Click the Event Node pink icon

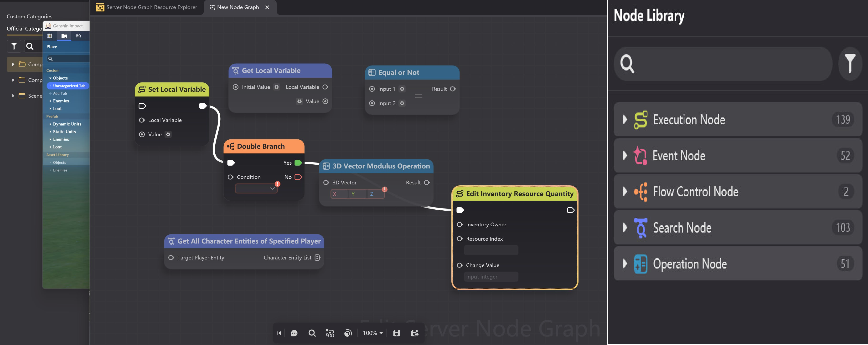(x=640, y=156)
